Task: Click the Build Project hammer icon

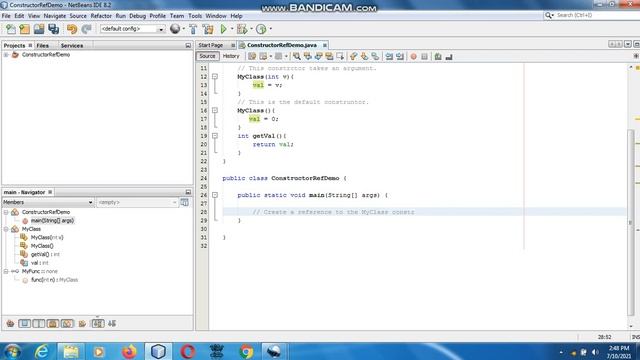Action: (x=193, y=29)
